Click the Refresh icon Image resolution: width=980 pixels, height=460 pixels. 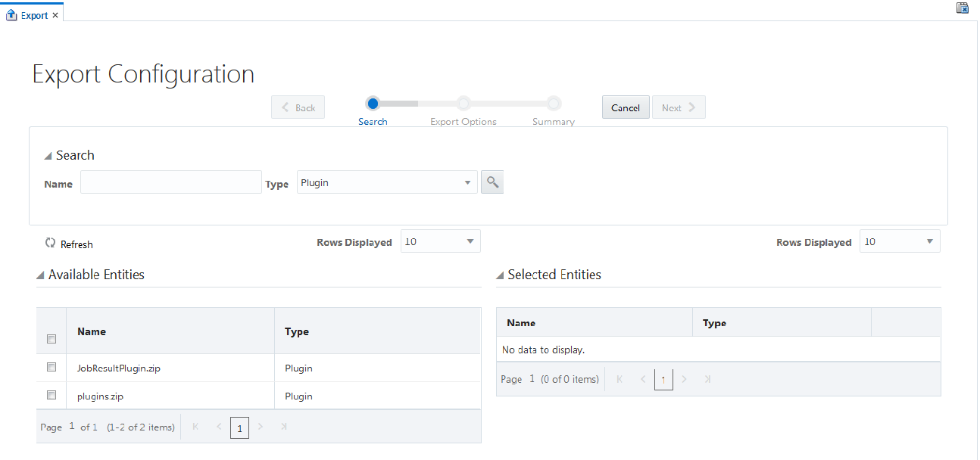(x=51, y=244)
